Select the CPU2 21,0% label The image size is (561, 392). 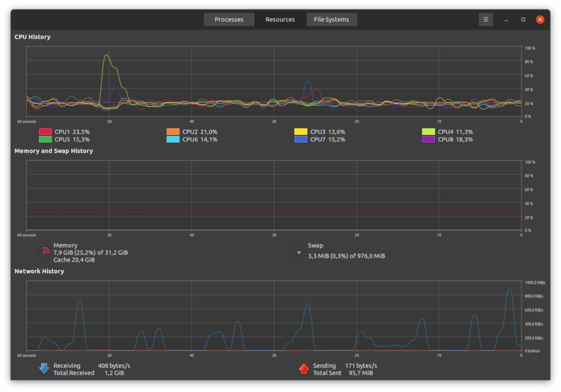200,132
